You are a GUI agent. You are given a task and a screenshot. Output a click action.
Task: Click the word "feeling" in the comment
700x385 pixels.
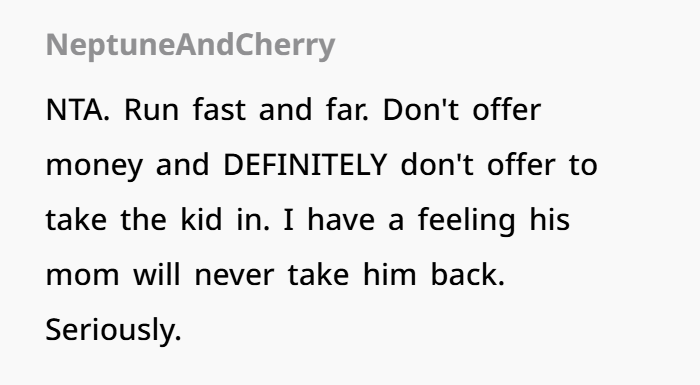[467, 221]
